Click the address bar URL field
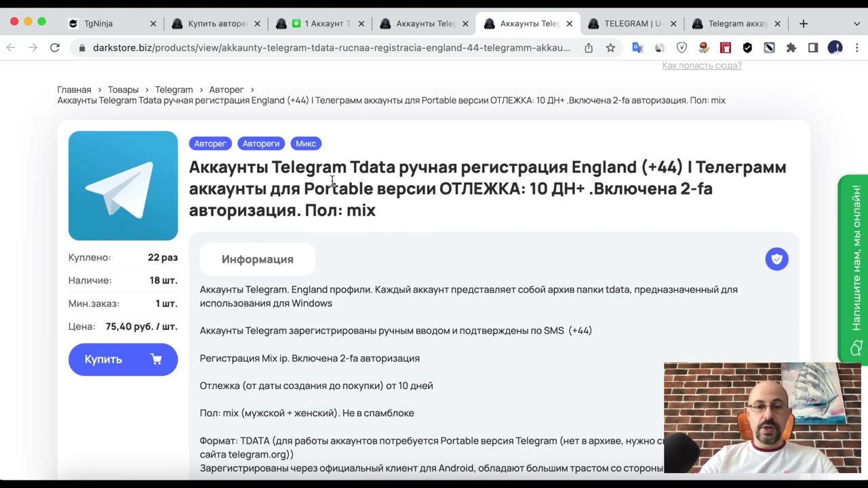Viewport: 868px width, 488px height. [332, 48]
